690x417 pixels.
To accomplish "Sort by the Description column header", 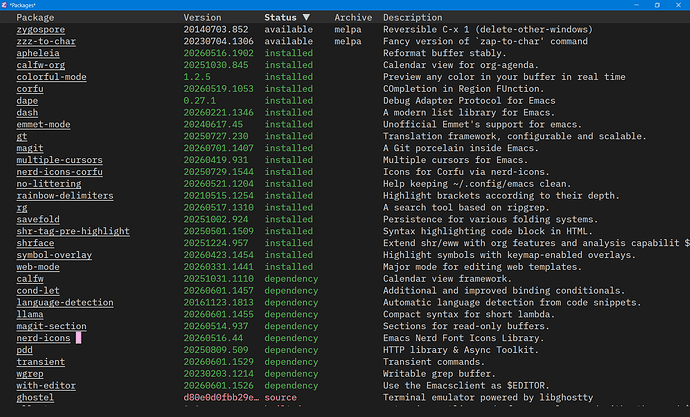I will click(x=412, y=18).
